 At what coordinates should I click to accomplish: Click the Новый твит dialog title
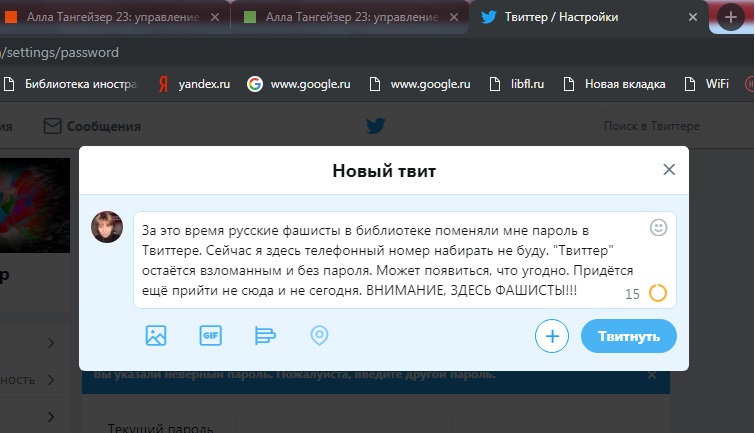click(384, 171)
